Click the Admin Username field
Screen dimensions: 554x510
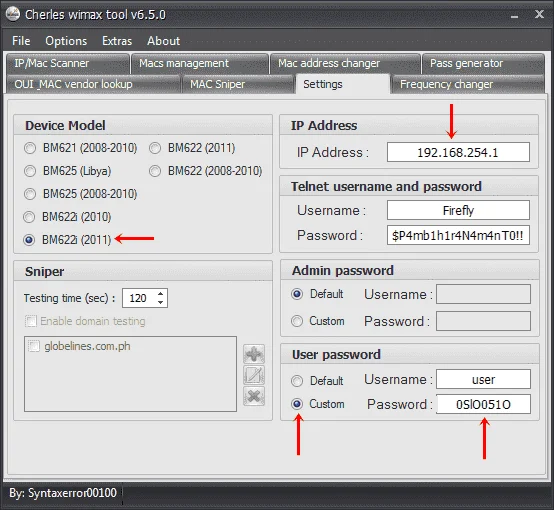click(483, 294)
